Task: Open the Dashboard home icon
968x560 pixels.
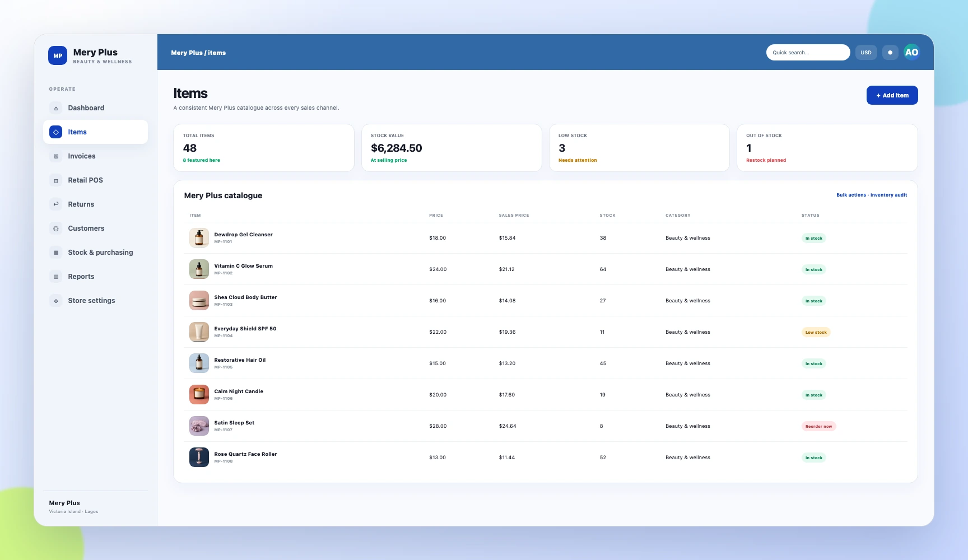Action: coord(56,108)
